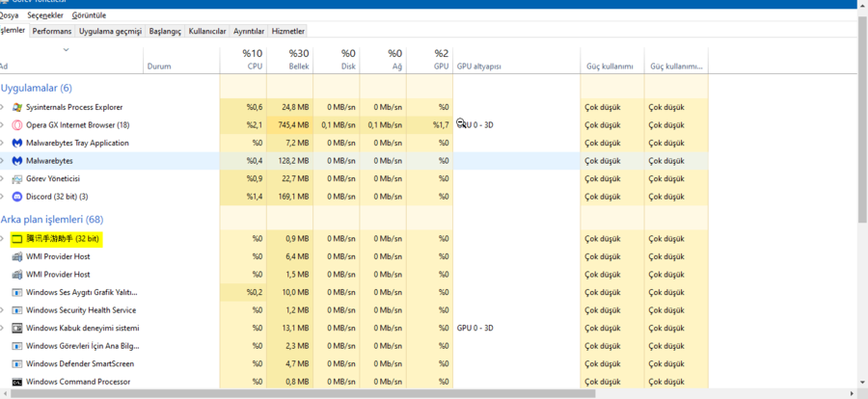Expand the Opera GX Internet Browser group

[x=3, y=125]
